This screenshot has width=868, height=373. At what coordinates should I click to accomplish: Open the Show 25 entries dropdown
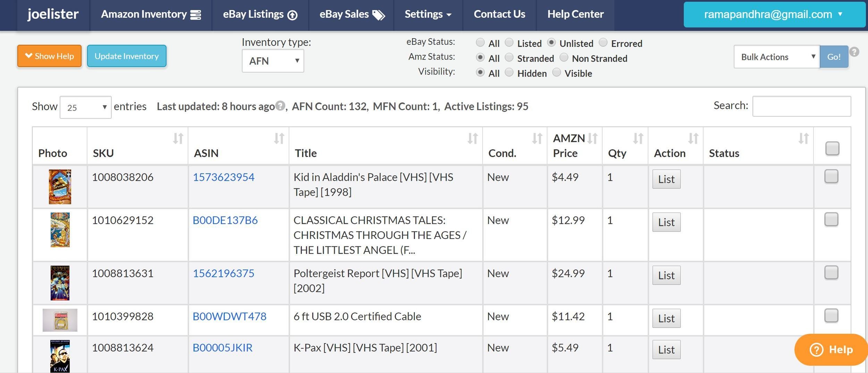point(85,107)
